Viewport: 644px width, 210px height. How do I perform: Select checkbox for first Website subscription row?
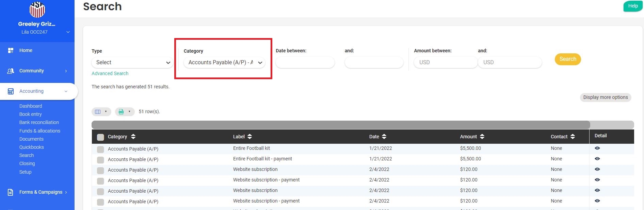(100, 171)
